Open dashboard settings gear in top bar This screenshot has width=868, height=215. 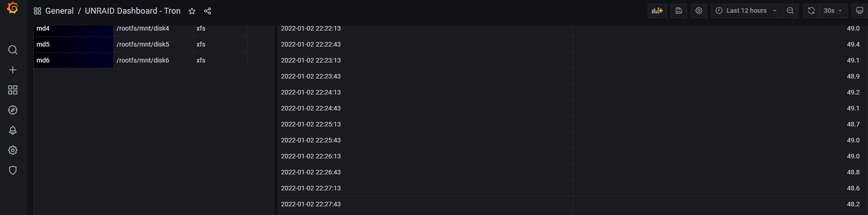(x=699, y=10)
